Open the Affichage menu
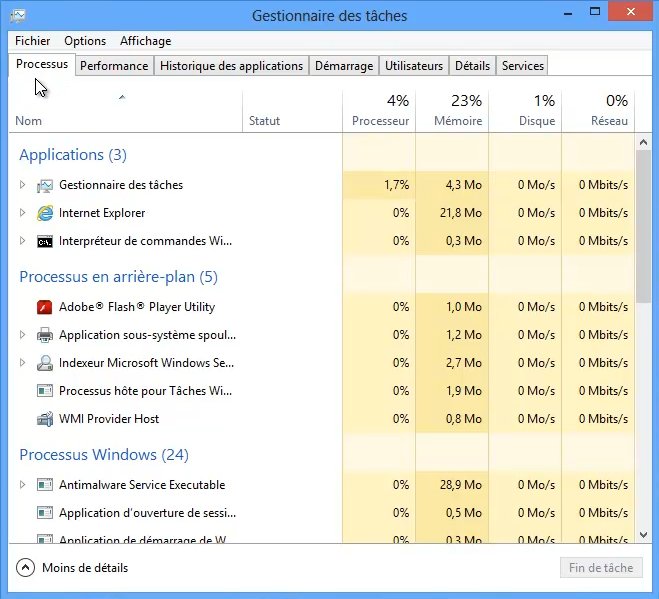Screen dimensions: 659x599 145,41
